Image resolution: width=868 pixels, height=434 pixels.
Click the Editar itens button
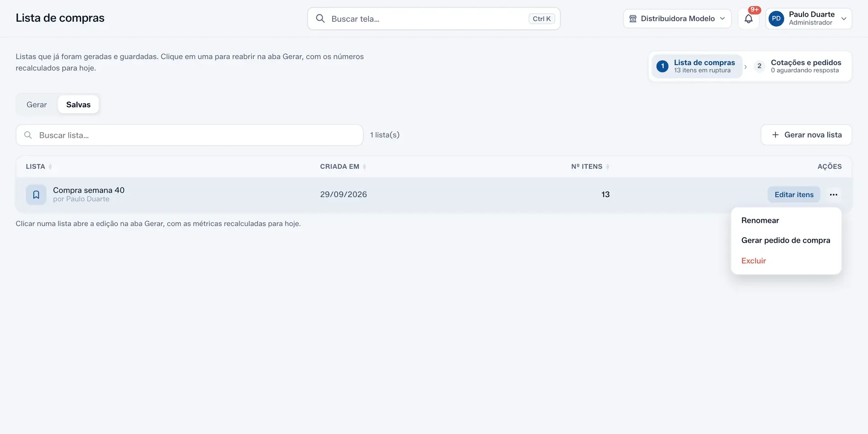[794, 194]
